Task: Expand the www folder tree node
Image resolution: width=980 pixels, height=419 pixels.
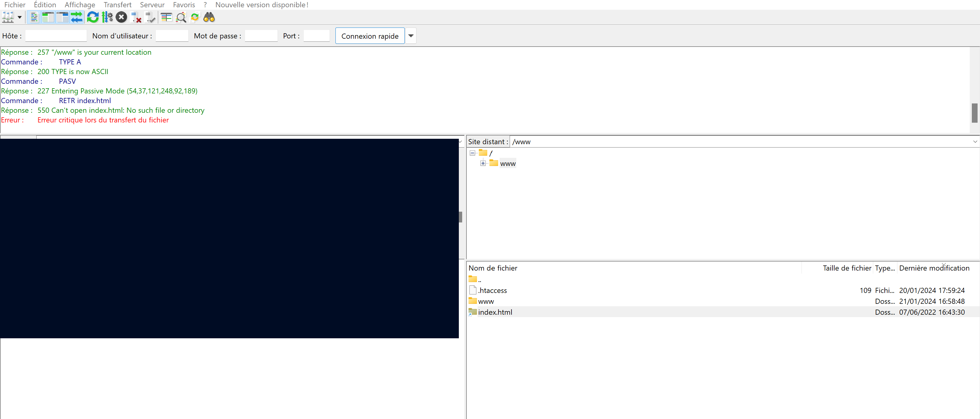Action: coord(483,163)
